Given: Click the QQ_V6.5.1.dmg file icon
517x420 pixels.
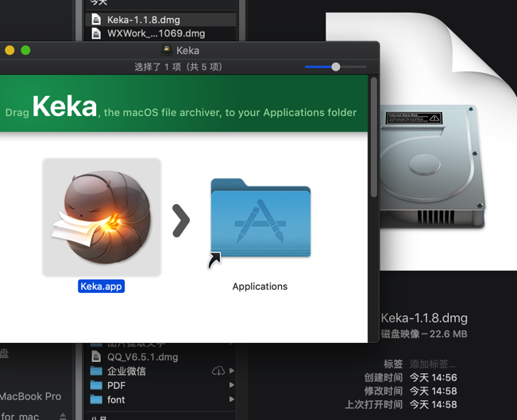Looking at the screenshot, I should (x=96, y=356).
